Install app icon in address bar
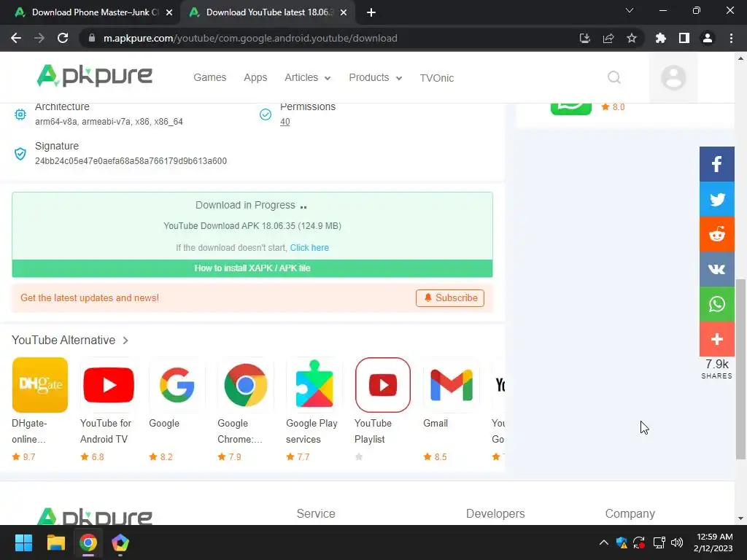Screen dimensions: 747x560 pyautogui.click(x=585, y=38)
